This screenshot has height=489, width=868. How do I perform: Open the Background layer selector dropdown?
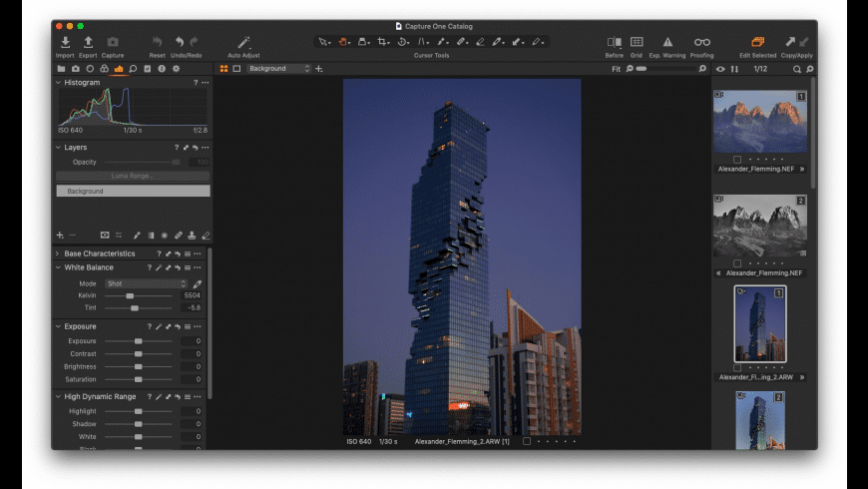click(x=278, y=69)
